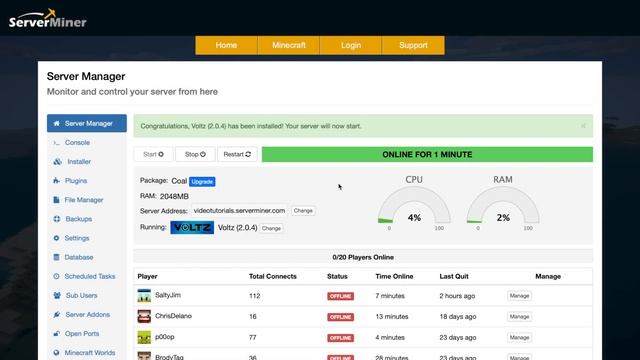The height and width of the screenshot is (360, 640).
Task: Click the server address field
Action: pos(239,211)
